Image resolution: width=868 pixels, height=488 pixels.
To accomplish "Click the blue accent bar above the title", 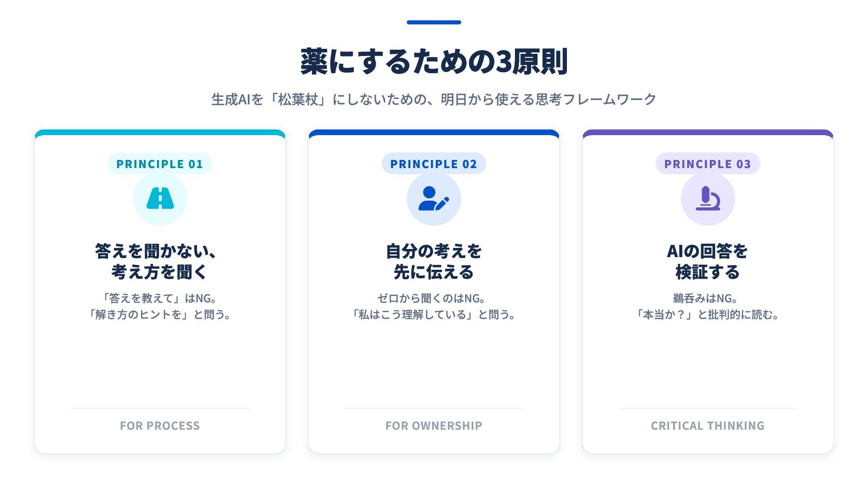I will [x=434, y=22].
